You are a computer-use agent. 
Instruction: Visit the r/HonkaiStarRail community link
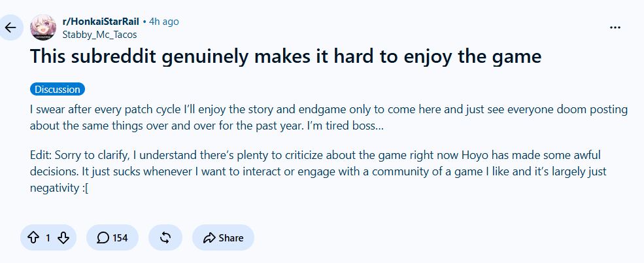point(101,22)
